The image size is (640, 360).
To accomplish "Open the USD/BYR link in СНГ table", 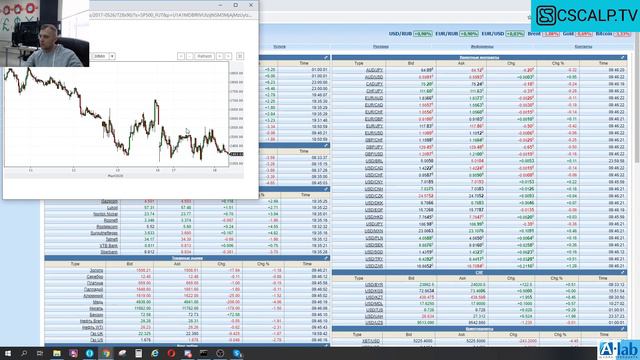I will click(x=374, y=284).
